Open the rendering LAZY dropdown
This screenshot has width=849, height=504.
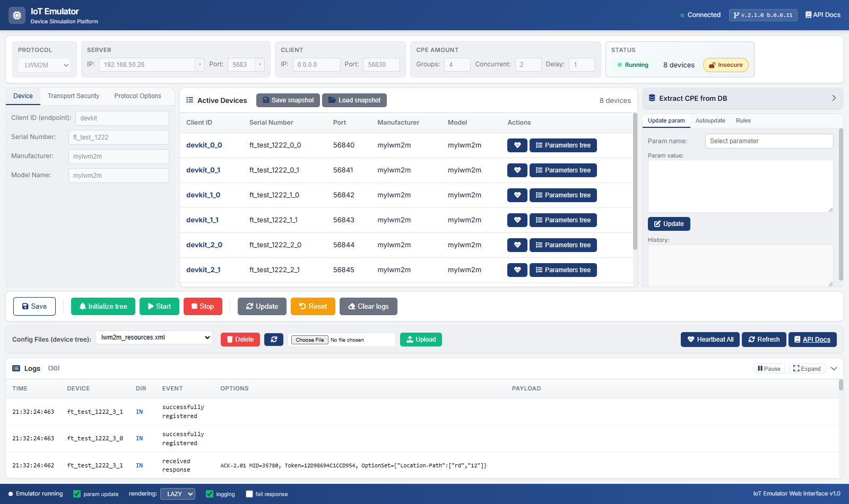click(178, 494)
